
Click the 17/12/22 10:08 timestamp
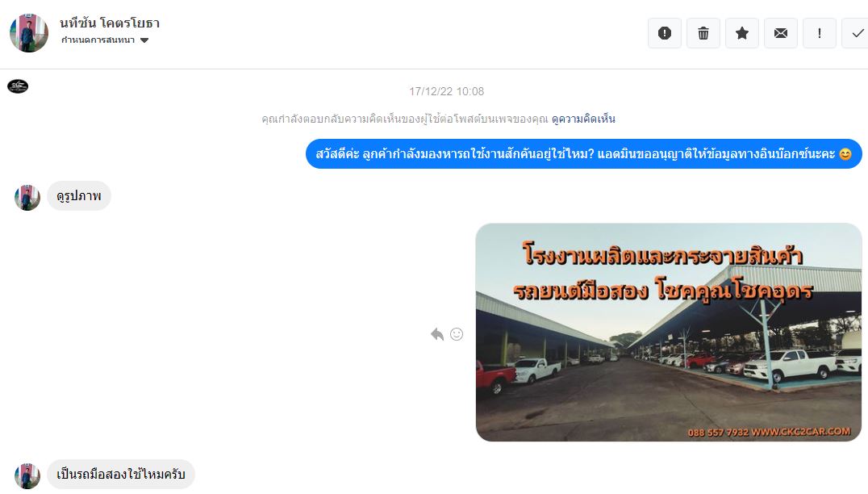tap(446, 91)
